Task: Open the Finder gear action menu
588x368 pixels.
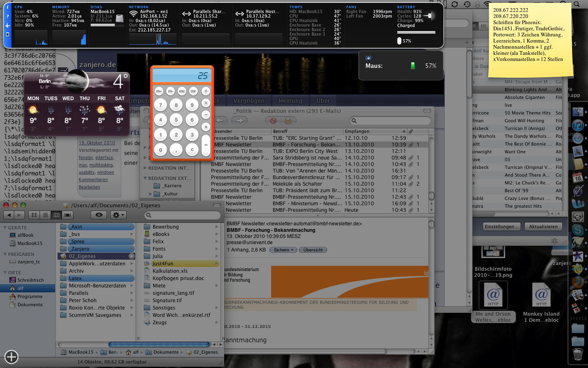Action: [x=118, y=215]
